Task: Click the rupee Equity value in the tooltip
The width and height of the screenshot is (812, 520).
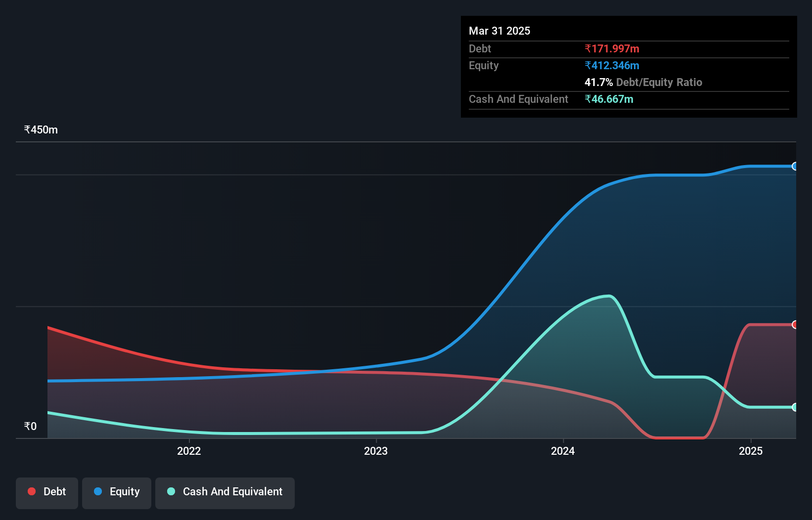Action: pyautogui.click(x=612, y=65)
